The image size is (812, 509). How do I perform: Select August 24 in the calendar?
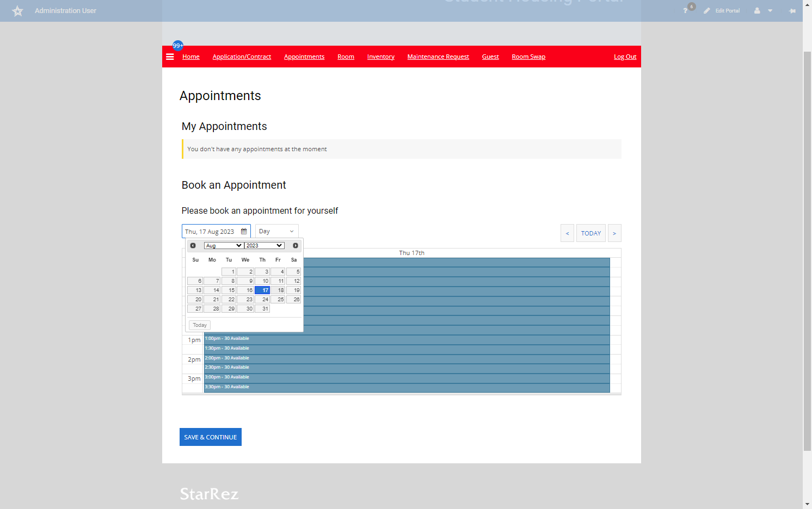pos(262,300)
